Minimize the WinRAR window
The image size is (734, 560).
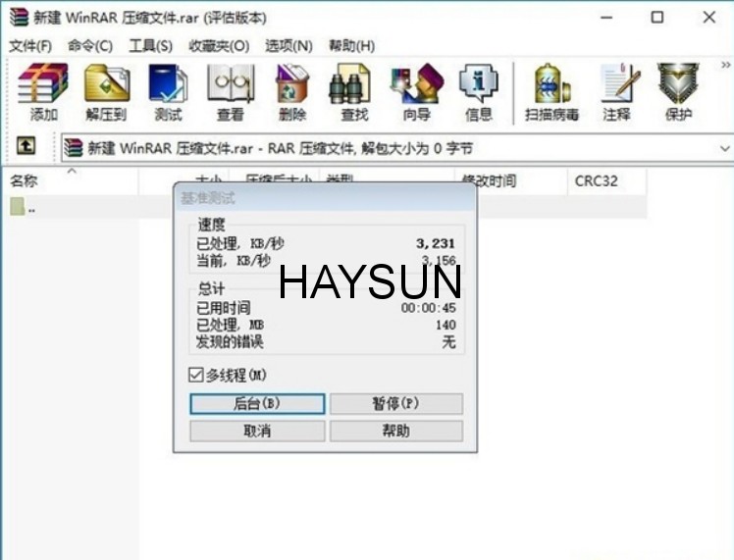(x=606, y=18)
